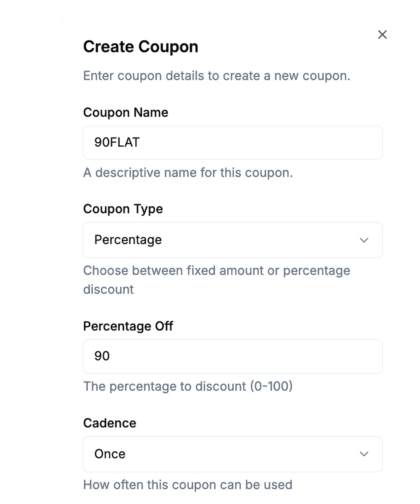Open the Coupon Type dropdown
Screen dimensions: 420x504
point(232,240)
